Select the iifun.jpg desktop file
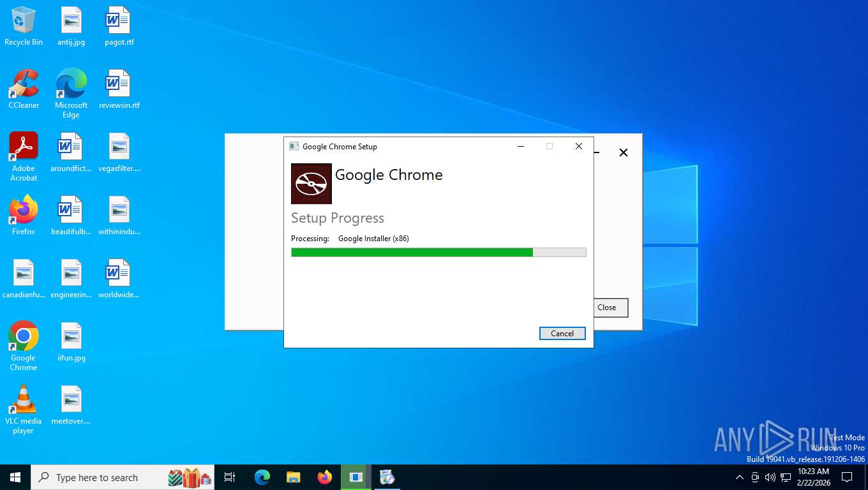Viewport: 868px width, 490px height. click(71, 343)
